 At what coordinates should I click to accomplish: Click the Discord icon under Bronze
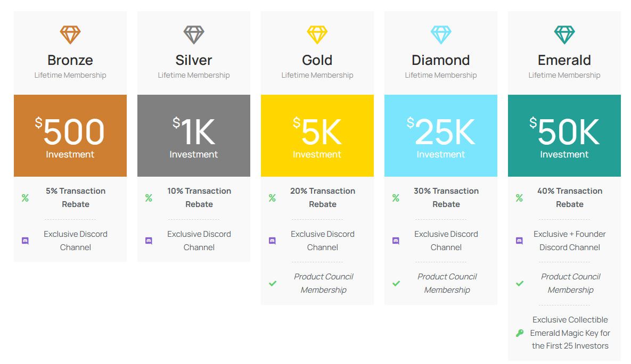[25, 241]
